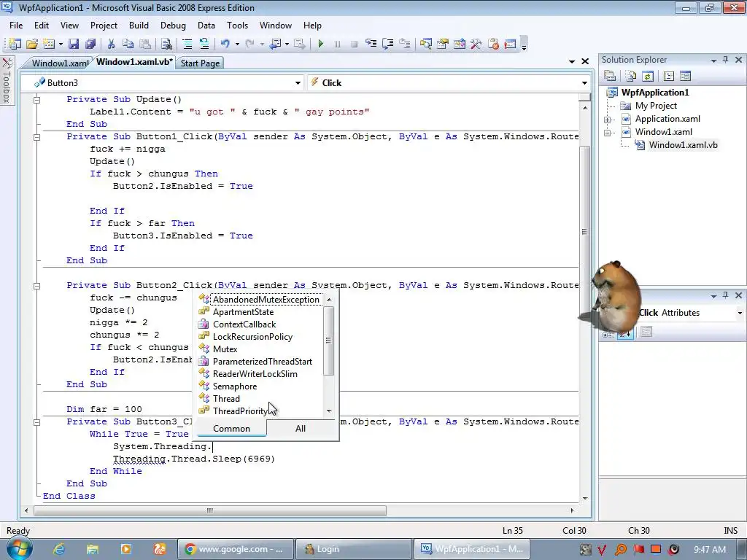Switch IntelliSense to the All tab

(301, 429)
